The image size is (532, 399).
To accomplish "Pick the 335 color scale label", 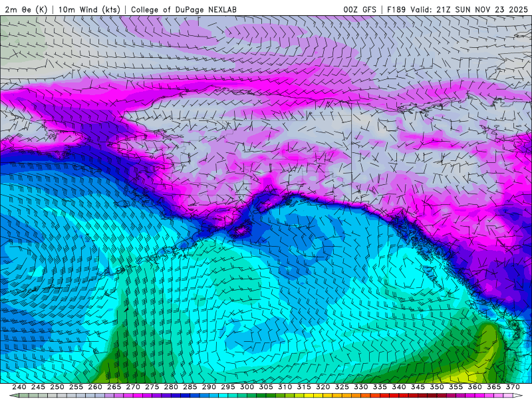I will 380,387.
